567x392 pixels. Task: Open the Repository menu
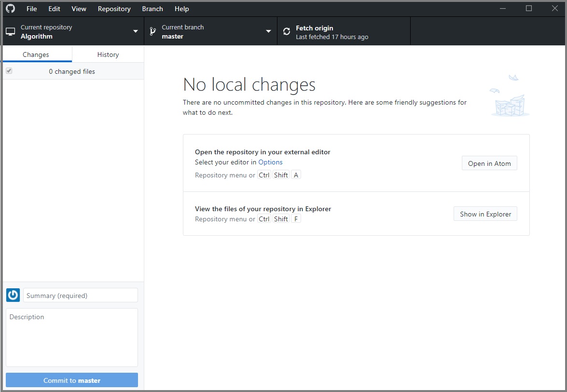tap(114, 9)
